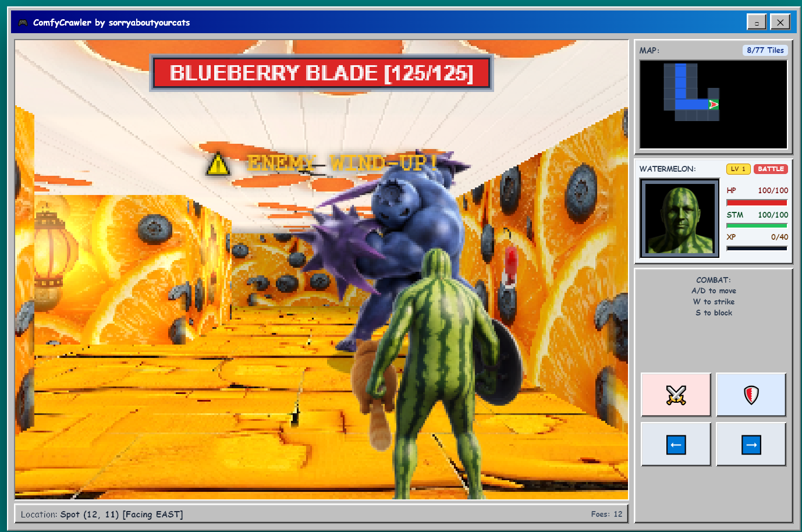The width and height of the screenshot is (802, 532).
Task: Click the Blueberry Blade enemy health banner
Action: coord(321,73)
